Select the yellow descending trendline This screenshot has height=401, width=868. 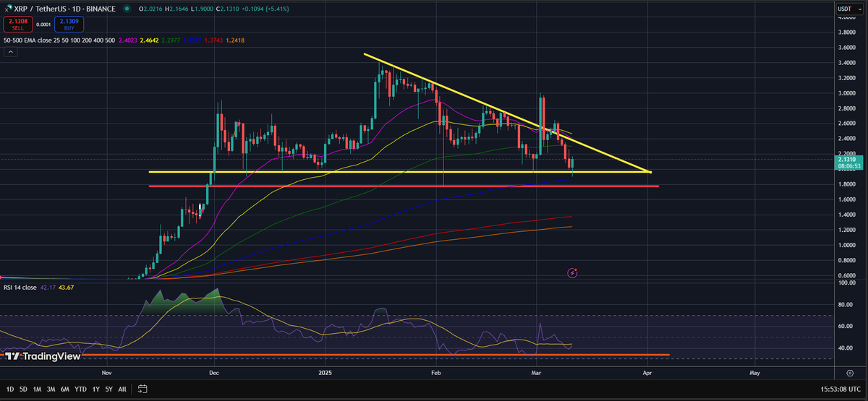(x=506, y=113)
